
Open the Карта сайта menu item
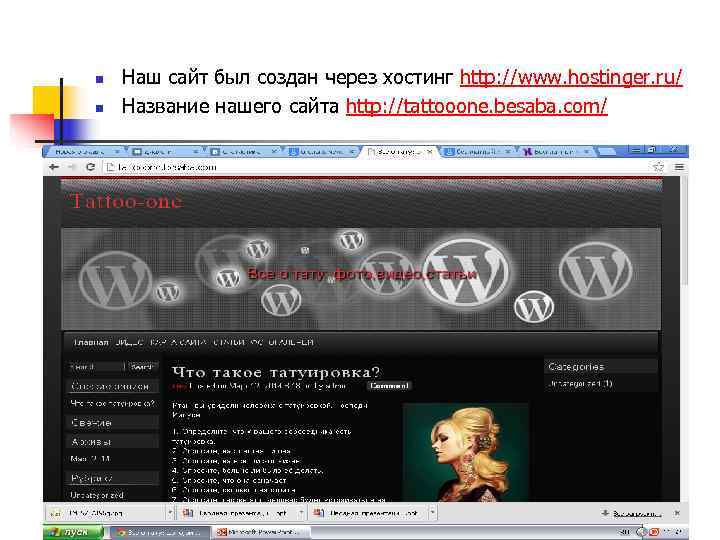(x=178, y=343)
